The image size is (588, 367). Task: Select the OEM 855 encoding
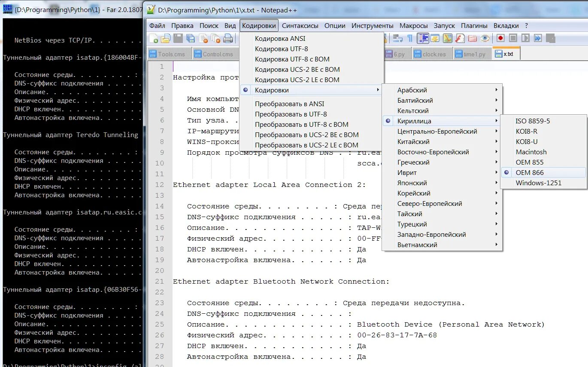click(x=543, y=162)
